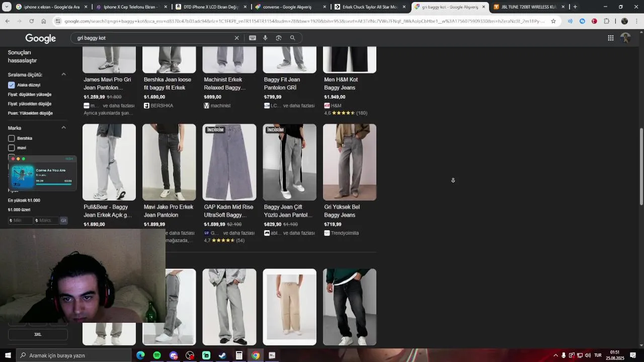The image size is (644, 362).
Task: Open the notification center
Action: [x=633, y=355]
